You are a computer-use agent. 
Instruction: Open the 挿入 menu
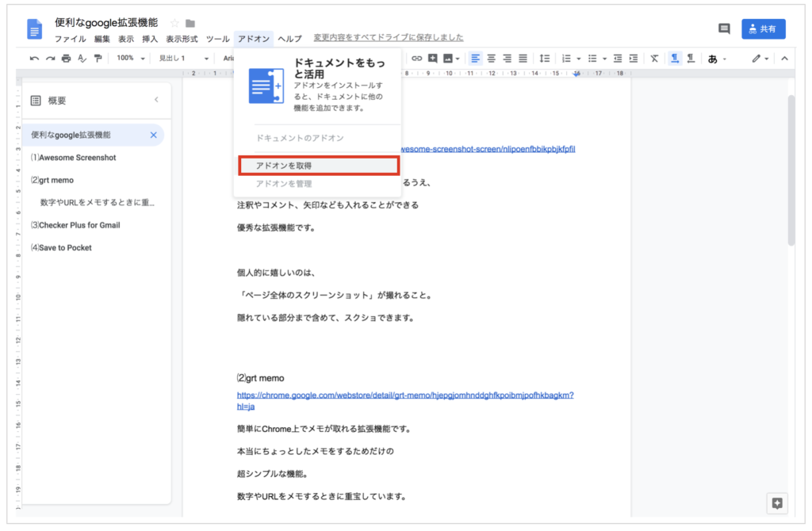click(x=150, y=39)
